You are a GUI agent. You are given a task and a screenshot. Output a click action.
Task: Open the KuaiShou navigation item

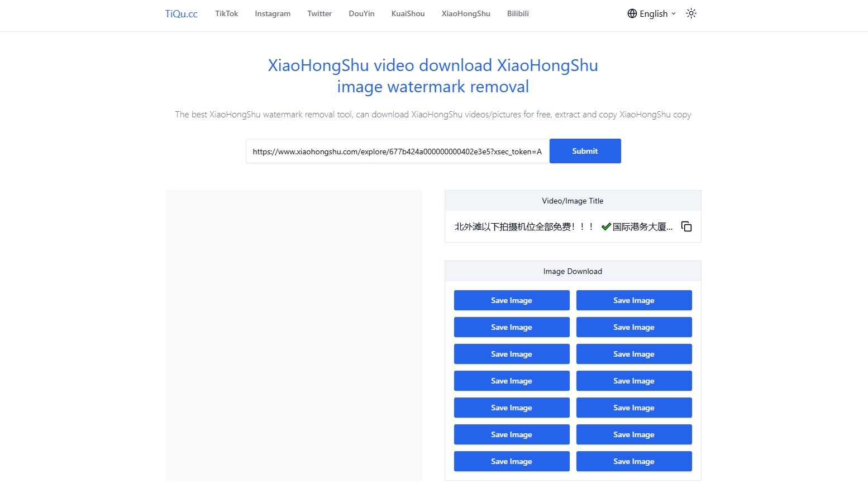[408, 13]
